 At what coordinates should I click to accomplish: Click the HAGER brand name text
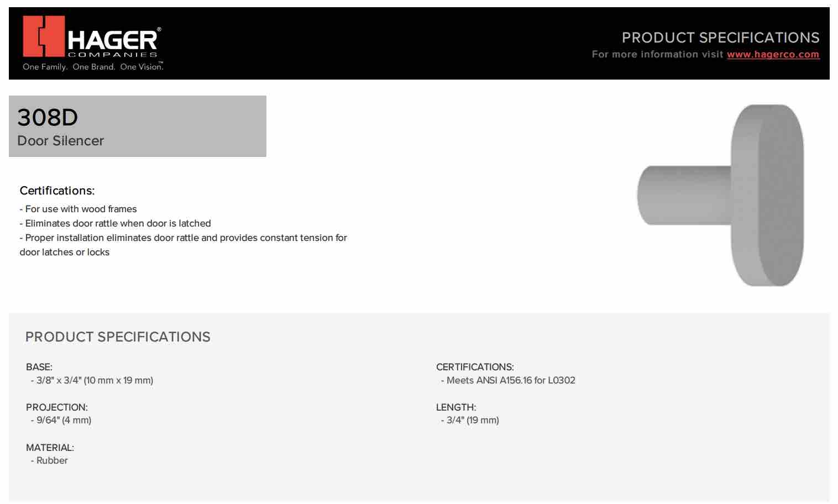pos(113,40)
